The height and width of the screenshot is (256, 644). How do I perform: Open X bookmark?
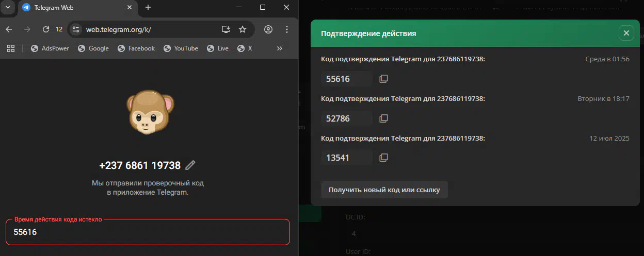coord(245,48)
